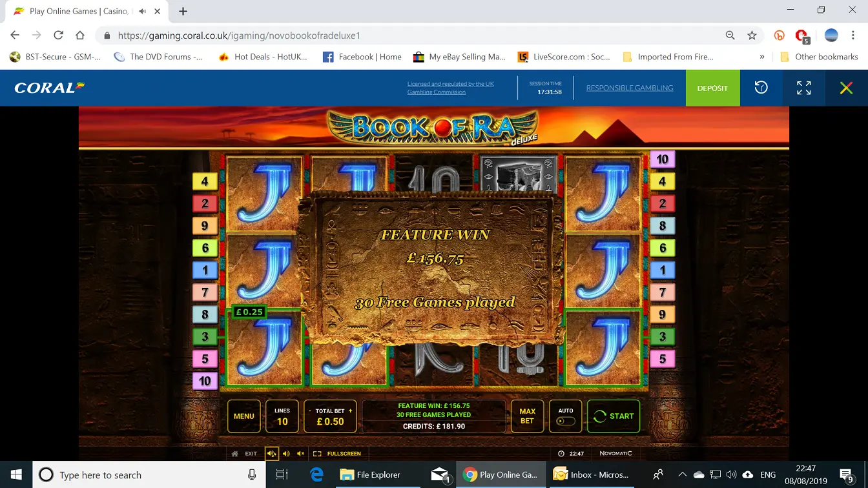Toggle browser tab audio mute icon

click(x=142, y=11)
